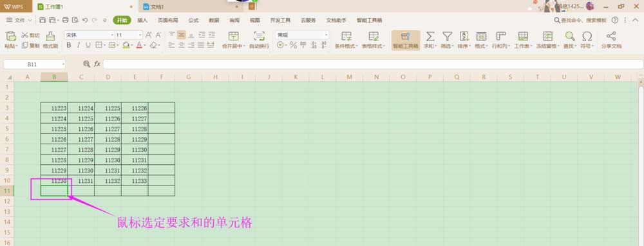Click the 符号 omega symbol icon
644x246 pixels.
tap(587, 37)
